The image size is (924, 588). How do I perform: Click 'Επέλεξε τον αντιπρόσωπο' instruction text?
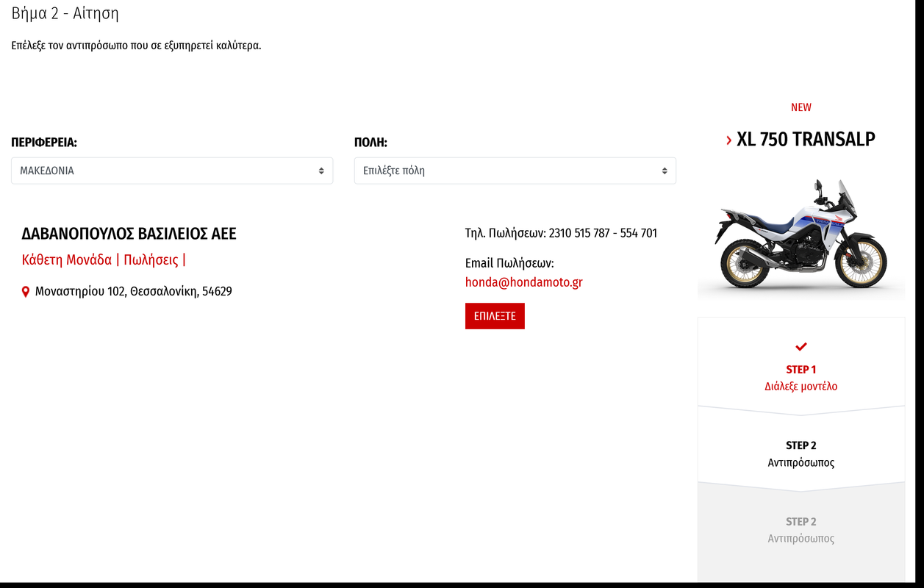pos(136,46)
